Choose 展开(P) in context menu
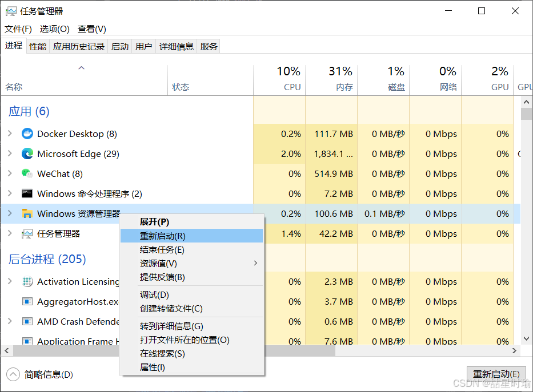The height and width of the screenshot is (392, 533). coord(192,222)
